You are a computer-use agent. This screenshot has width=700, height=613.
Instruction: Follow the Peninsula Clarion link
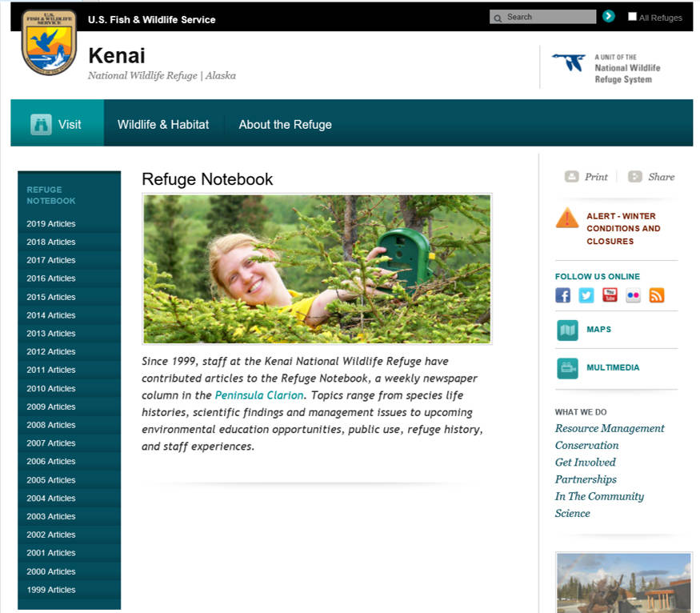point(259,395)
